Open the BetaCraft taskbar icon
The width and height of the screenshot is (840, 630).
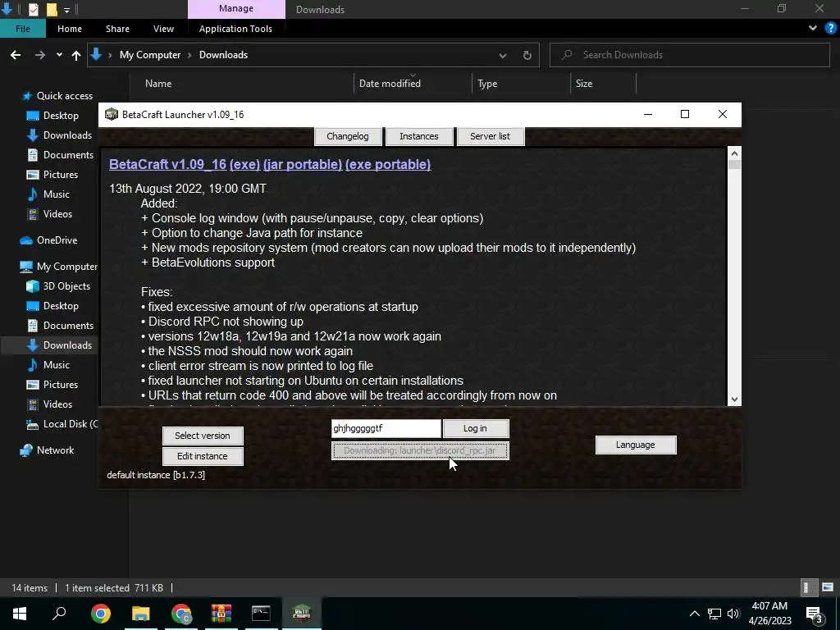coord(302,614)
